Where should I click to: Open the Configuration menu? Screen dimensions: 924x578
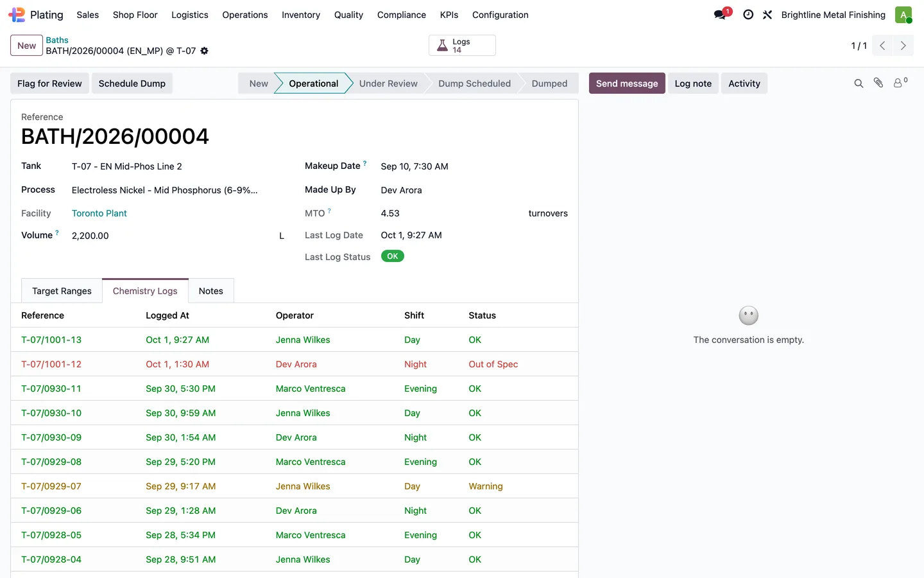501,15
